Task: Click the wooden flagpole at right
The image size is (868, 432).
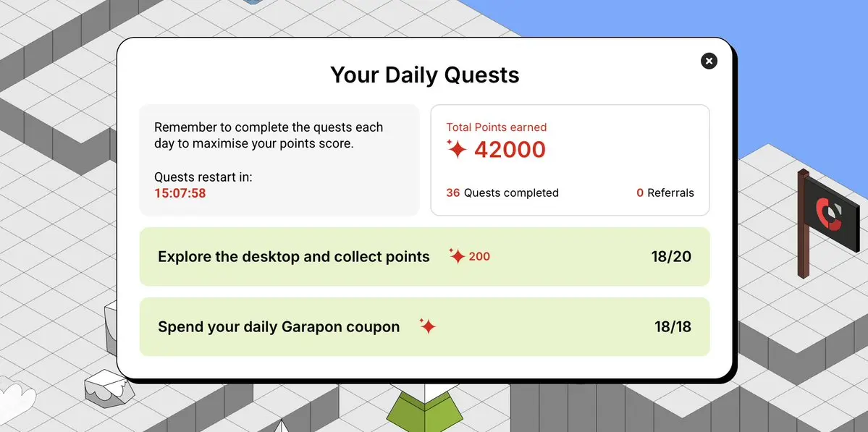Action: [804, 224]
